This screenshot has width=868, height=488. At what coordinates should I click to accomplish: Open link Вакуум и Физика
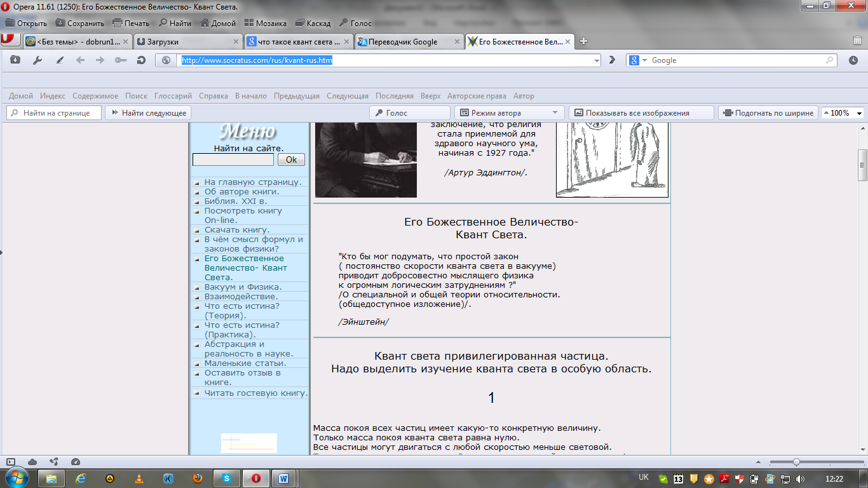[x=243, y=287]
